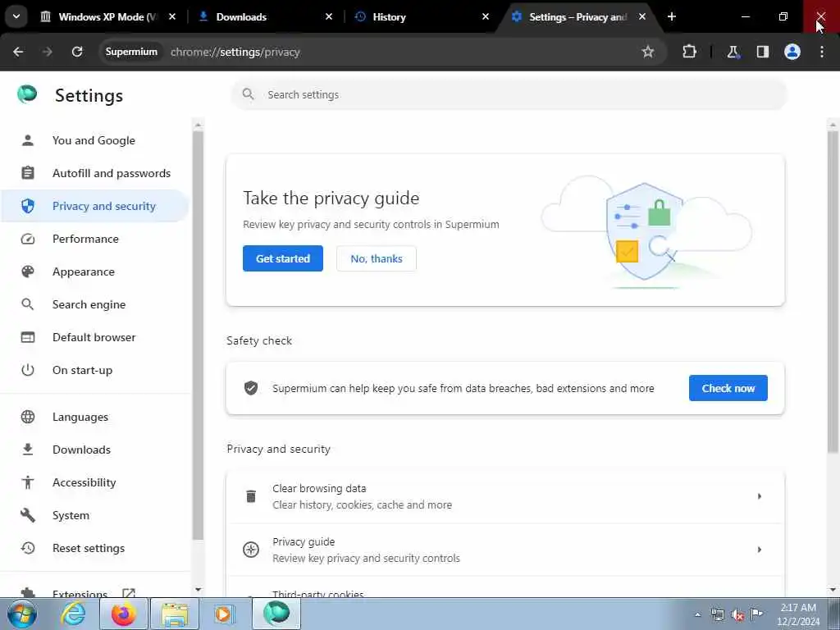The height and width of the screenshot is (630, 840).
Task: Open the Chrome Labs flask icon
Action: pyautogui.click(x=733, y=52)
